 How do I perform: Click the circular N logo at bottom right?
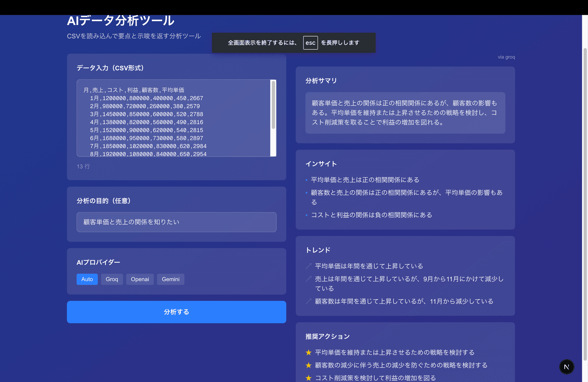pos(566,367)
